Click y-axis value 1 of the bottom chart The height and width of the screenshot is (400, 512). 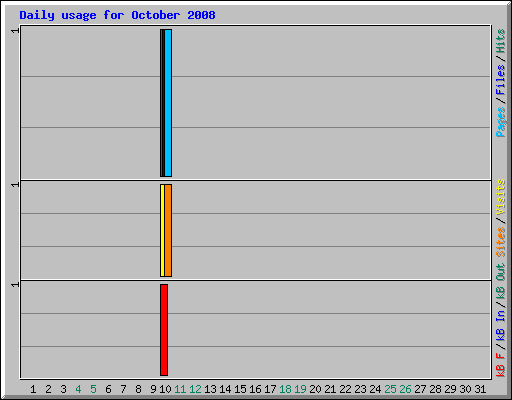pyautogui.click(x=15, y=285)
